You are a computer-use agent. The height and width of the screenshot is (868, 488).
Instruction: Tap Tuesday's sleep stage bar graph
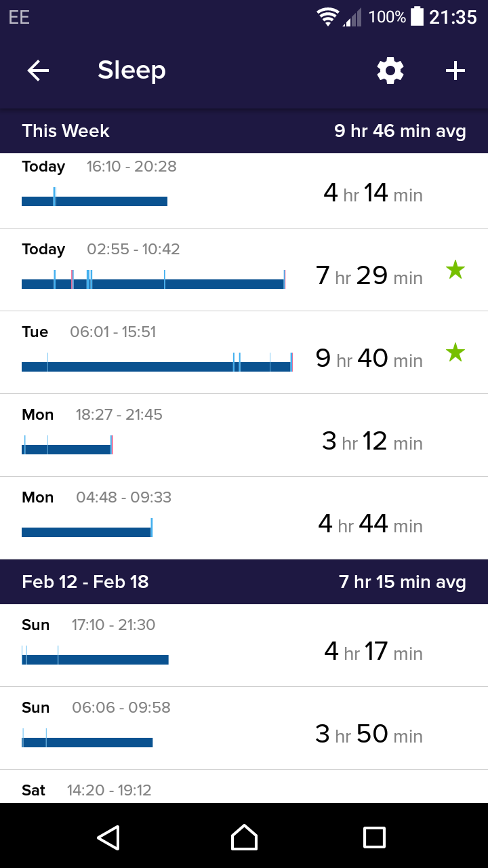(x=157, y=366)
